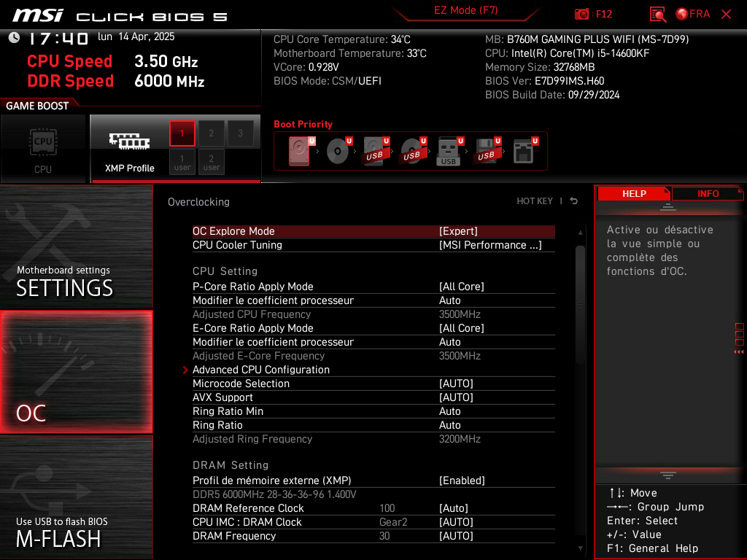
Task: Click Adjusted E-Core Frequency row
Action: 373,356
